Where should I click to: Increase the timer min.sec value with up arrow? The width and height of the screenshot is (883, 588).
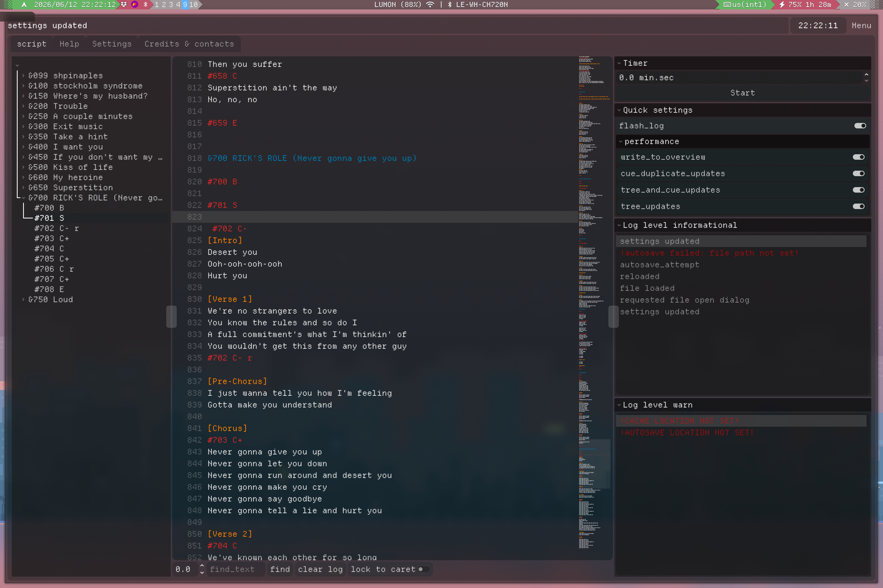pyautogui.click(x=866, y=74)
